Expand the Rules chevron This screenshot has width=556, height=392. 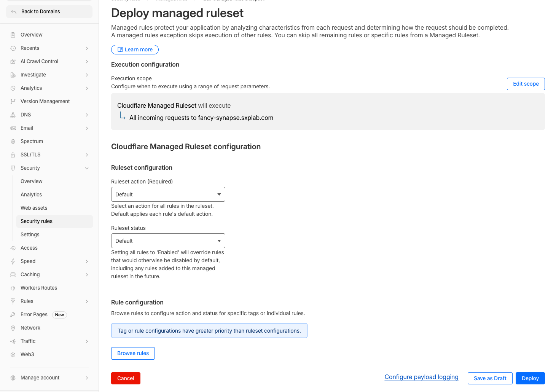tap(87, 301)
